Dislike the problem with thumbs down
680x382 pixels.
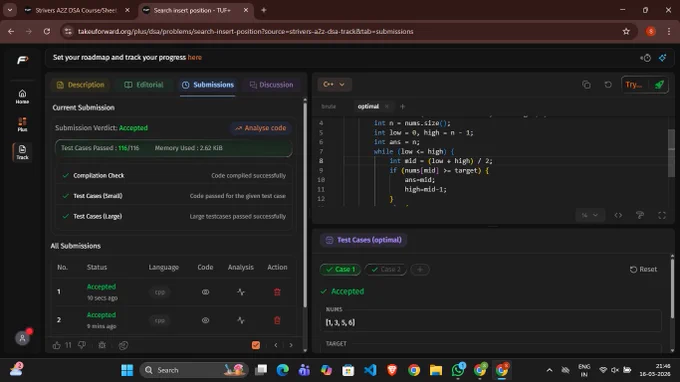(82, 345)
